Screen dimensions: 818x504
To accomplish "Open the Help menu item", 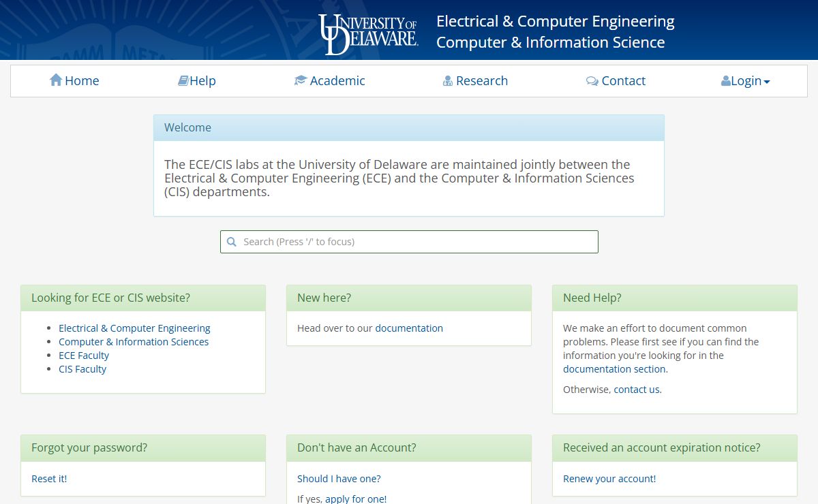I will (196, 80).
